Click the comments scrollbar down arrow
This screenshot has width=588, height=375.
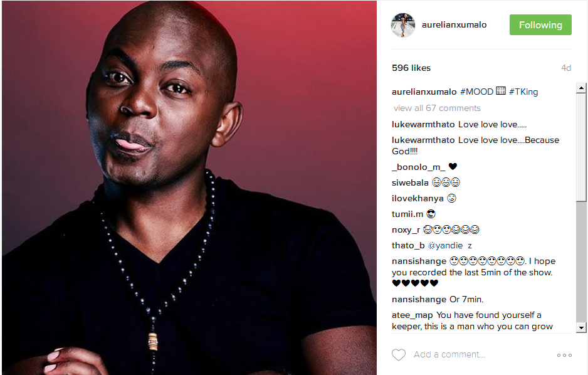coord(581,327)
